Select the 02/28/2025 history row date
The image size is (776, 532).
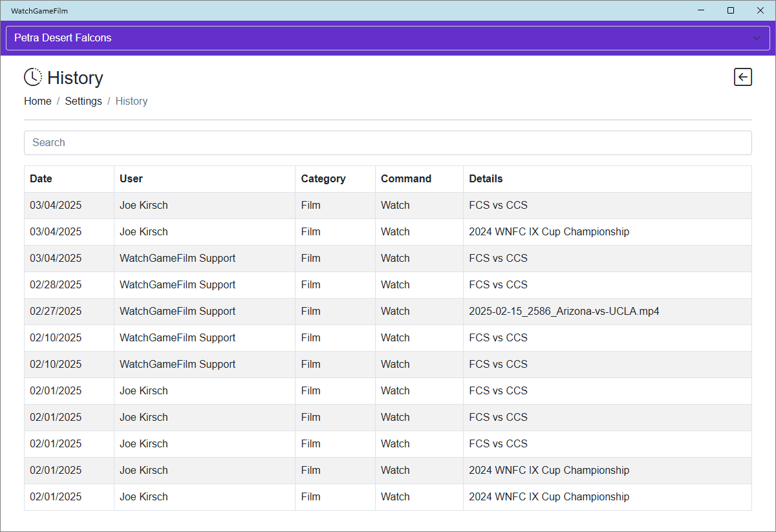coord(56,285)
